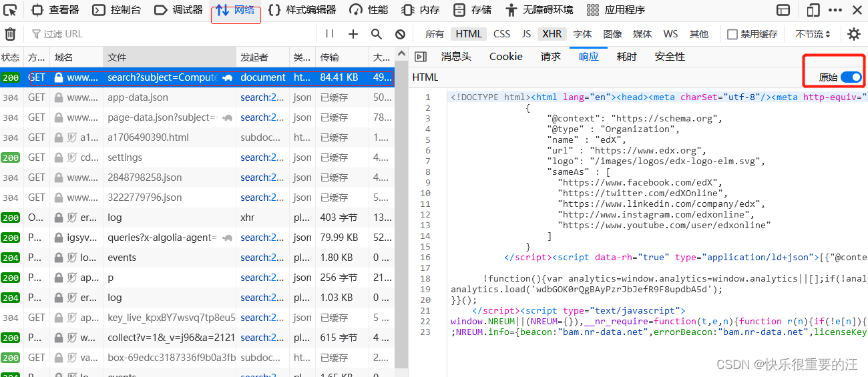
Task: Open the 耗时 timings tab
Action: click(x=627, y=57)
